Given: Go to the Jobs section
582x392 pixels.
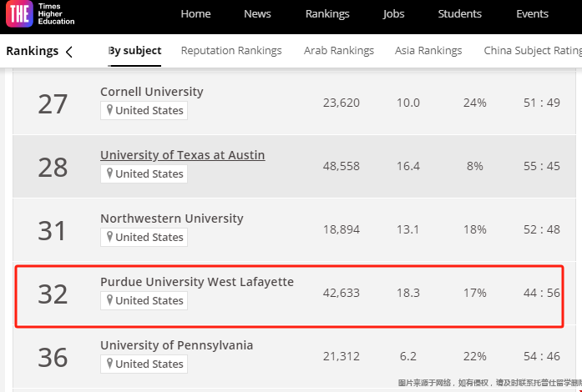Looking at the screenshot, I should pos(393,14).
